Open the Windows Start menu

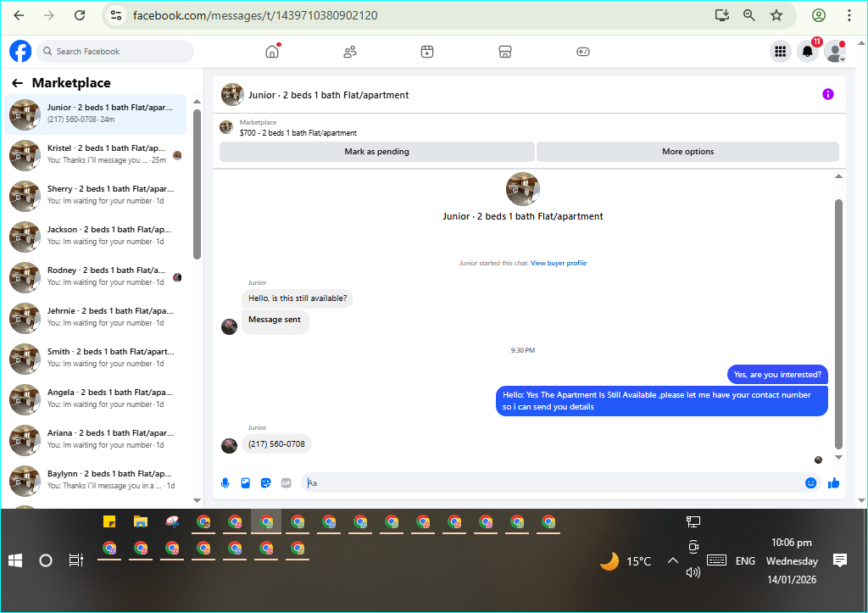coord(15,561)
